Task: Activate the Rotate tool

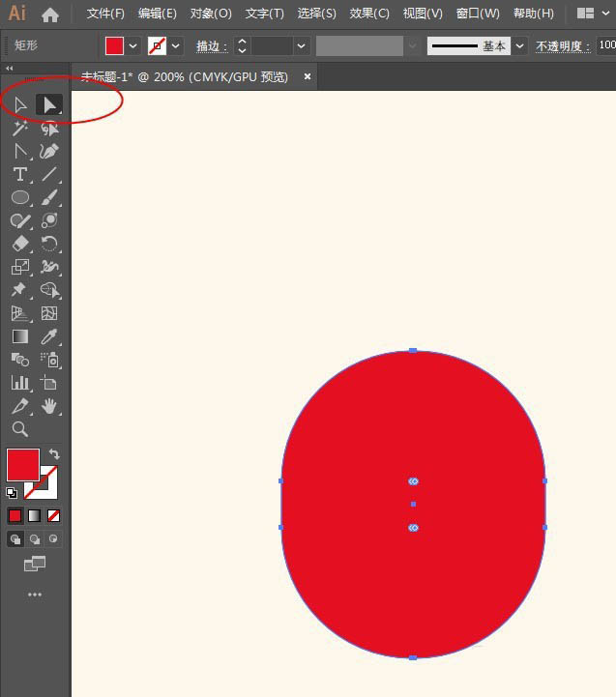Action: [49, 244]
